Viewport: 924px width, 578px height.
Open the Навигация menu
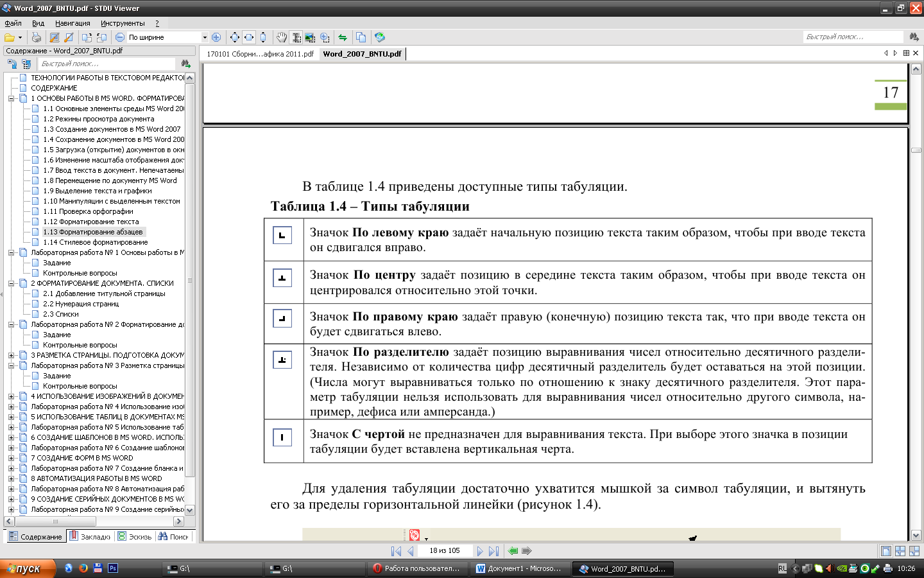coord(73,23)
